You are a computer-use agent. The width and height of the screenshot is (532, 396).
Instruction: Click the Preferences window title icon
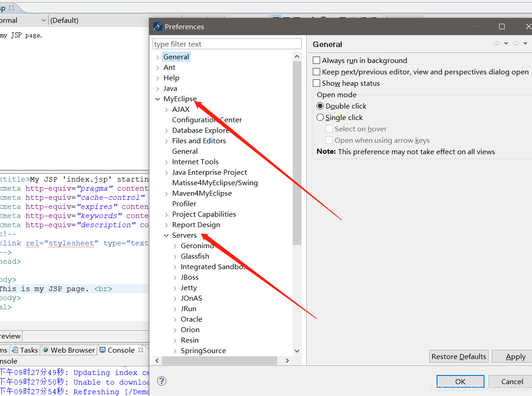tap(158, 26)
